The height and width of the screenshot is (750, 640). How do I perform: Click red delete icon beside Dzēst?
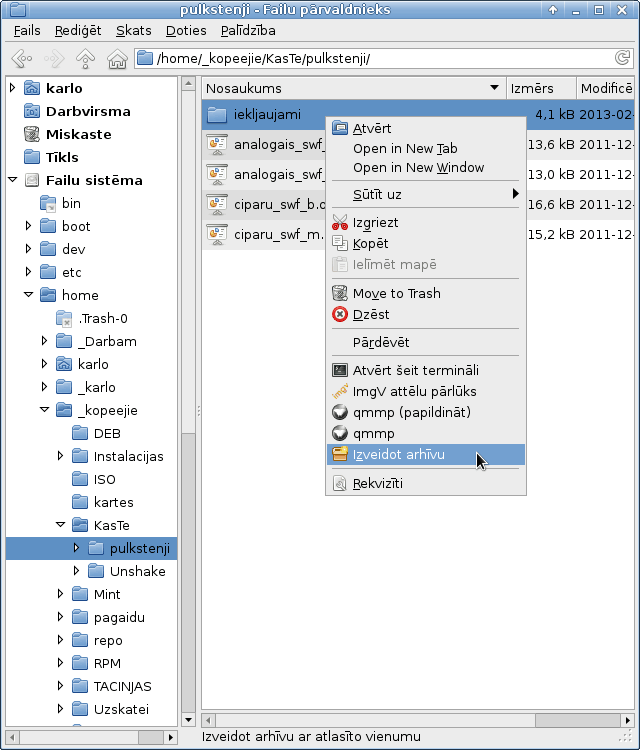(340, 314)
